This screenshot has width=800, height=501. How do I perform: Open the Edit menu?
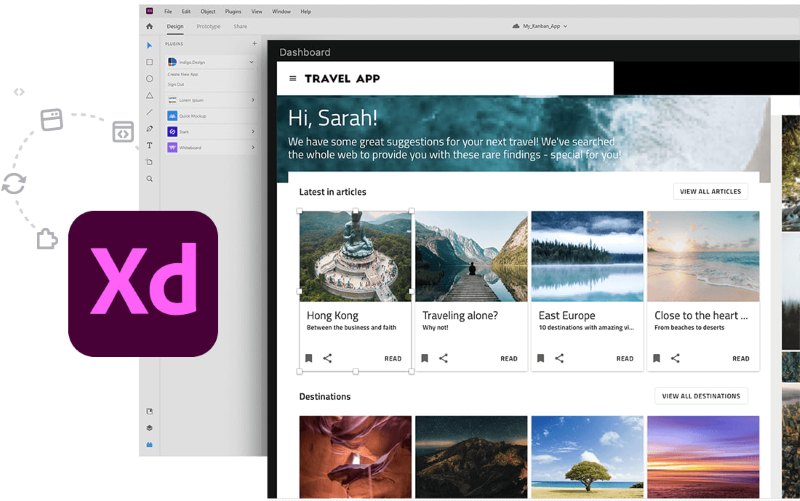click(x=186, y=11)
